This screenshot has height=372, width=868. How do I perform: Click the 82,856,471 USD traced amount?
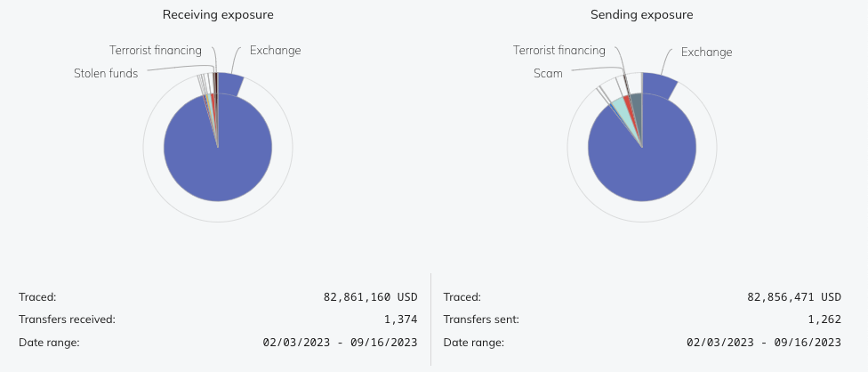pyautogui.click(x=794, y=297)
